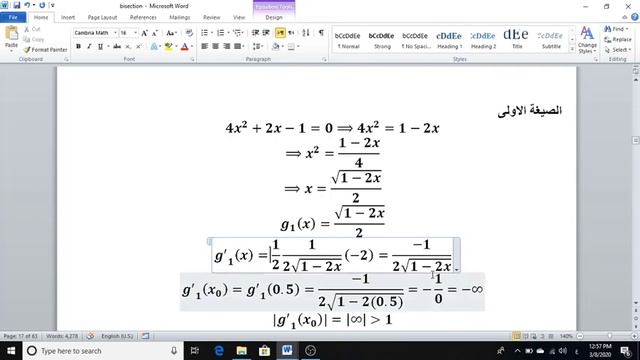Viewport: 640px width, 360px height.
Task: Open the font name dropdown
Action: coord(115,33)
